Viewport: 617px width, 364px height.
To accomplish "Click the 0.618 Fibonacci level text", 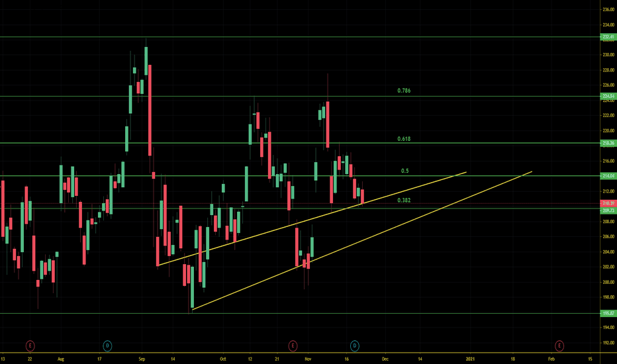I will click(x=404, y=139).
